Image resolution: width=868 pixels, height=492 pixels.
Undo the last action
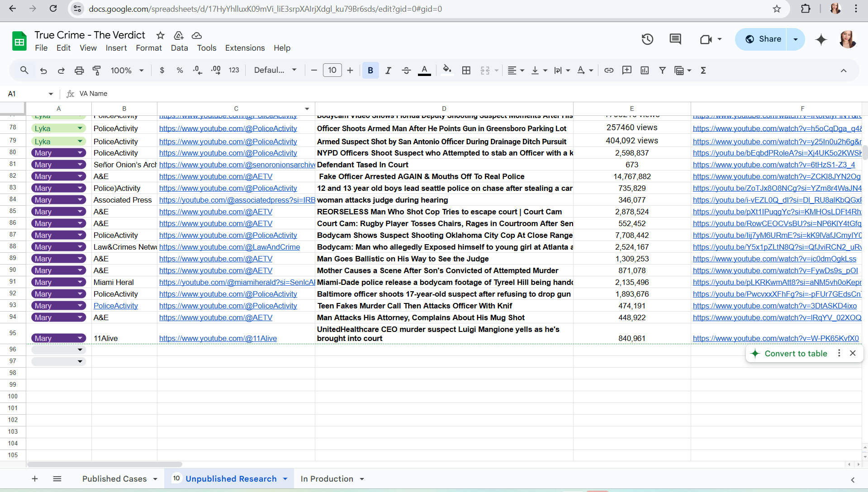pos(43,70)
